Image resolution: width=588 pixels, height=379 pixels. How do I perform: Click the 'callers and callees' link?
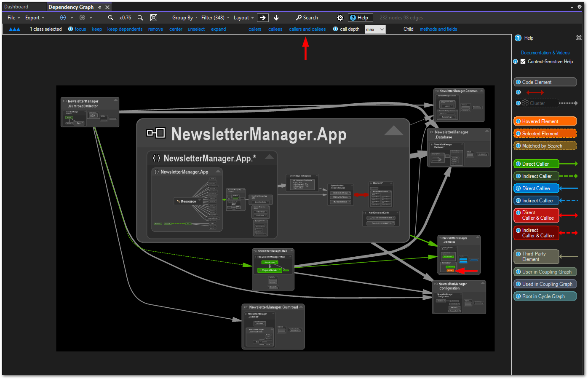(307, 29)
